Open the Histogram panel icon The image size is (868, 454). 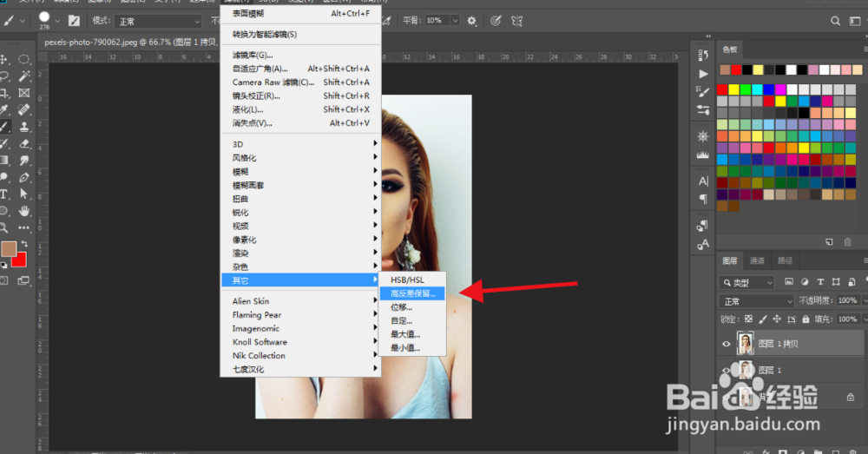[x=703, y=155]
